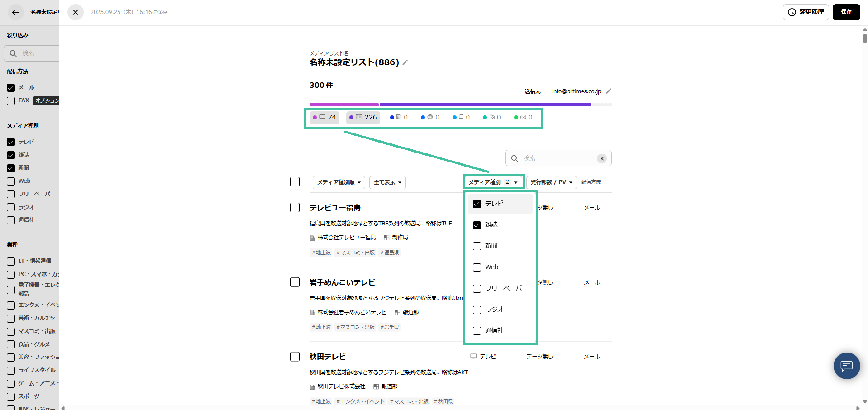This screenshot has height=410, width=868.
Task: Select メール delivery for 秋田テレビ
Action: coord(591,357)
